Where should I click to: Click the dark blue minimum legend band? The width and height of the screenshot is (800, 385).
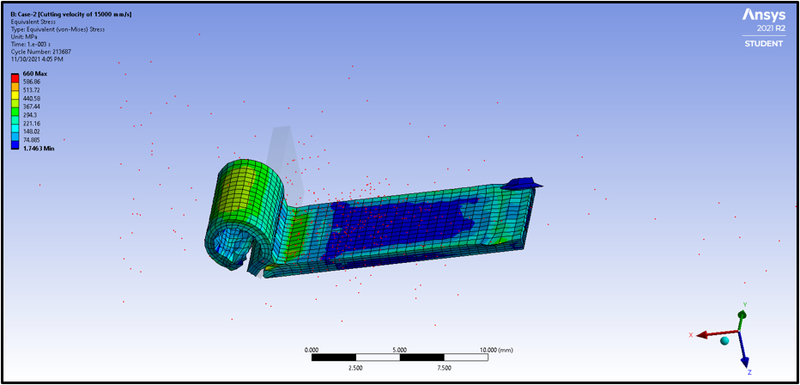(16, 145)
